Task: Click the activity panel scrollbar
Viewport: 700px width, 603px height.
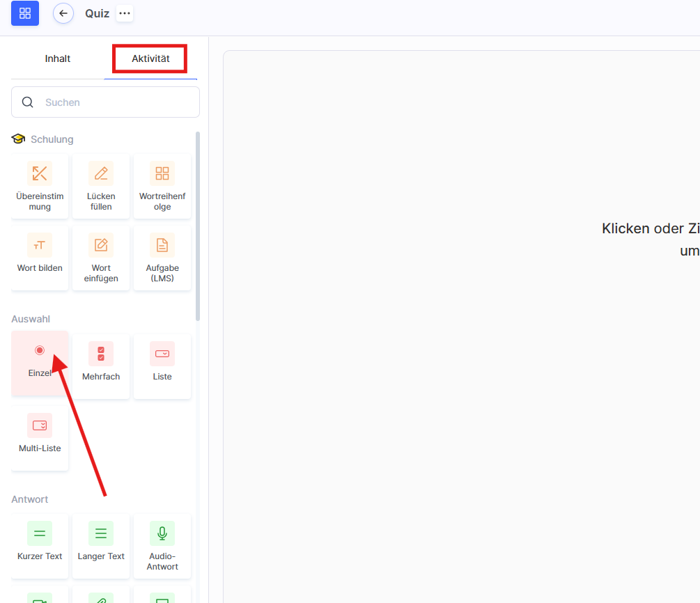Action: point(198,226)
